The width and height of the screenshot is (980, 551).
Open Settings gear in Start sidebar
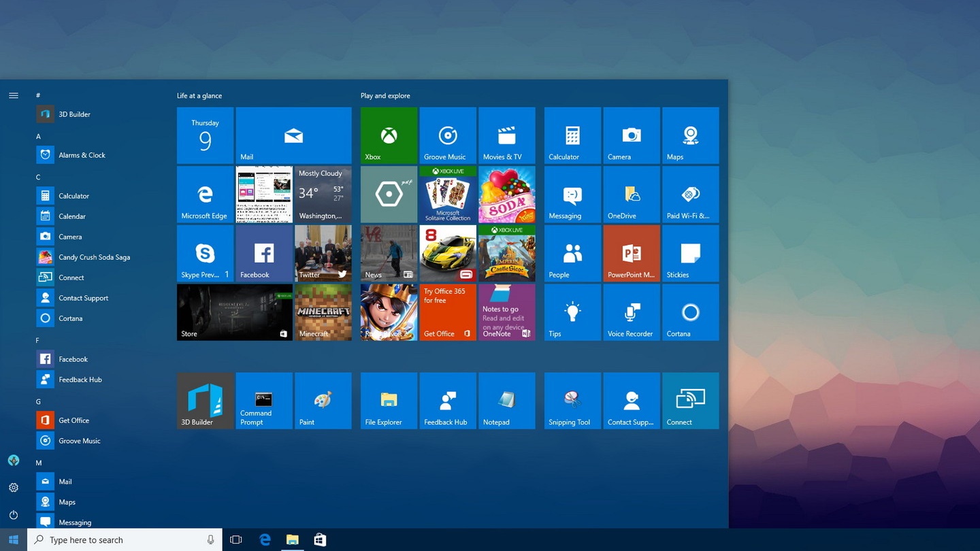[14, 488]
